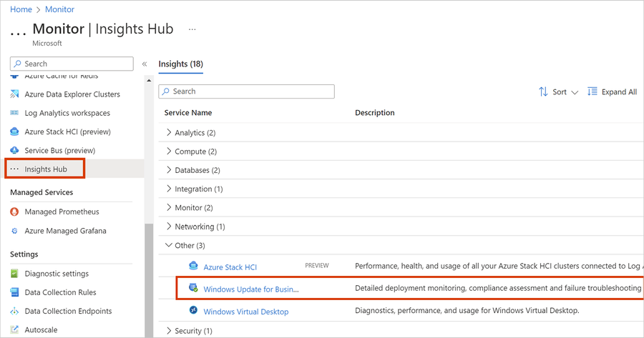
Task: Click the Windows Virtual Desktop description text
Action: point(467,311)
